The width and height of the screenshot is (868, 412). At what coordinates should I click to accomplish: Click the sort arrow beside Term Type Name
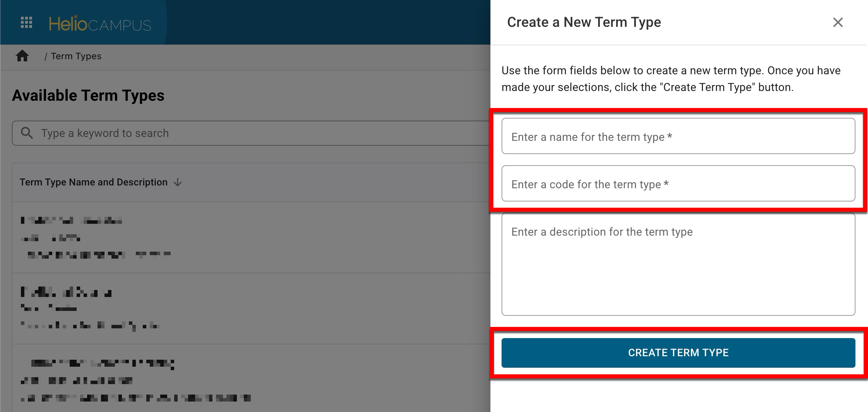(x=178, y=182)
